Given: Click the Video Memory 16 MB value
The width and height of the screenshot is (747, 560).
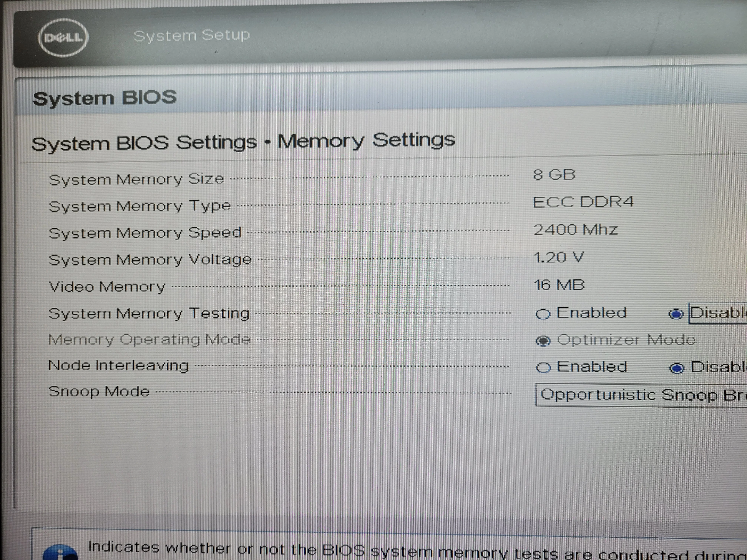Looking at the screenshot, I should click(559, 285).
